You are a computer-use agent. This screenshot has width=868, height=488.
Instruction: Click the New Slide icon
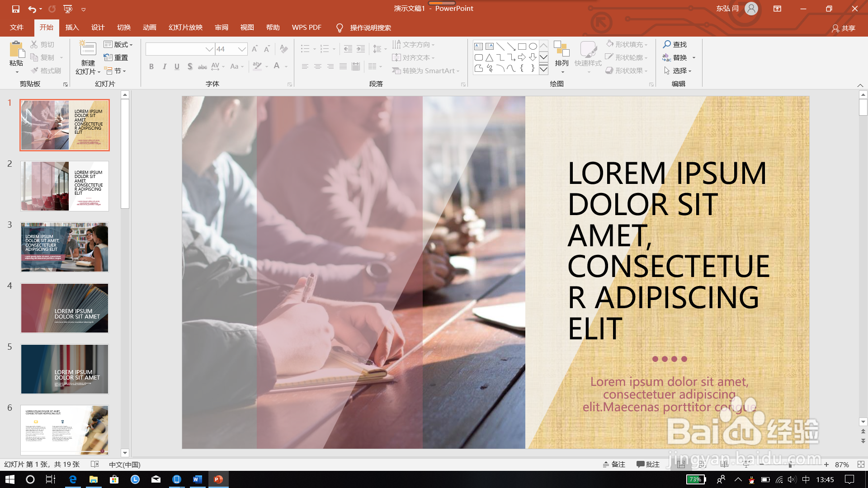[x=88, y=49]
